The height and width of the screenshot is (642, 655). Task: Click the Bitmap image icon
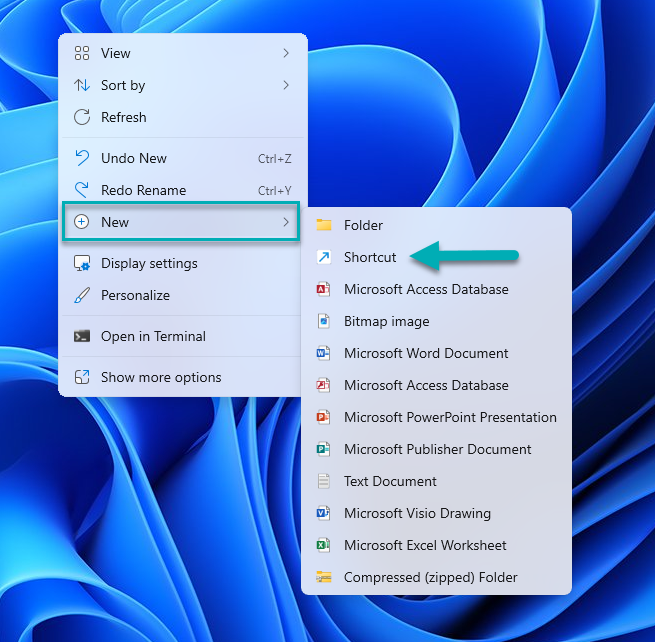(323, 321)
